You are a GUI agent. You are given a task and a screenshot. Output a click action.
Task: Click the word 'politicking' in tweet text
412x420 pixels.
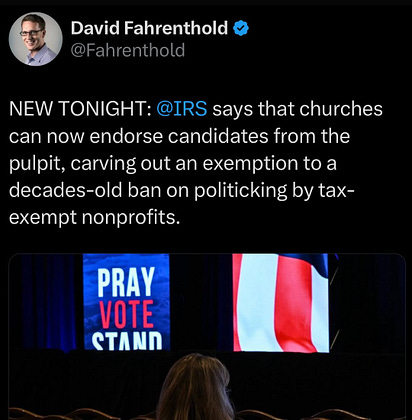[x=240, y=191]
